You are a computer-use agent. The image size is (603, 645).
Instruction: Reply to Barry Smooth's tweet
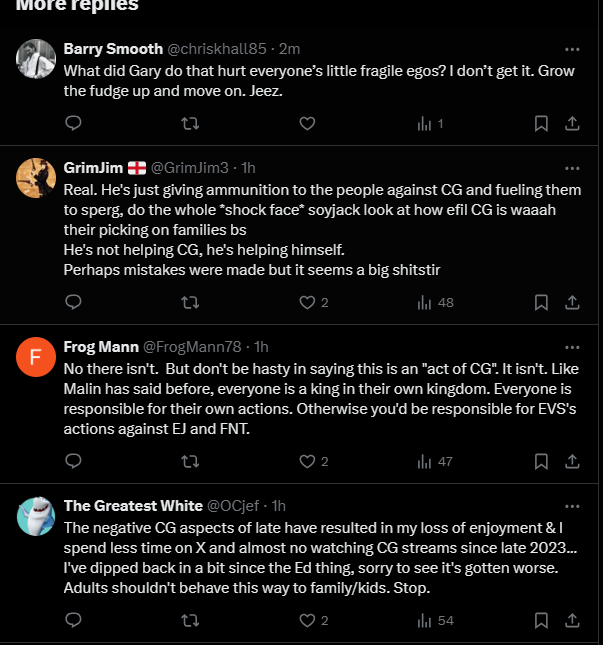tap(73, 123)
